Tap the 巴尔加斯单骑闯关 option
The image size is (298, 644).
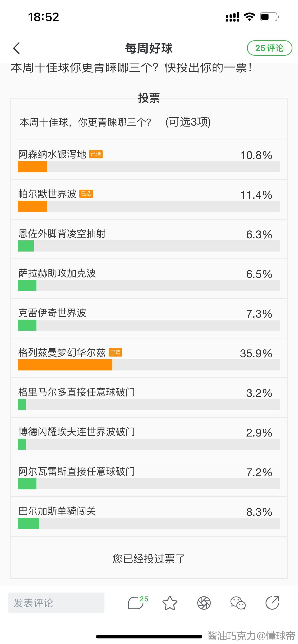click(x=57, y=511)
